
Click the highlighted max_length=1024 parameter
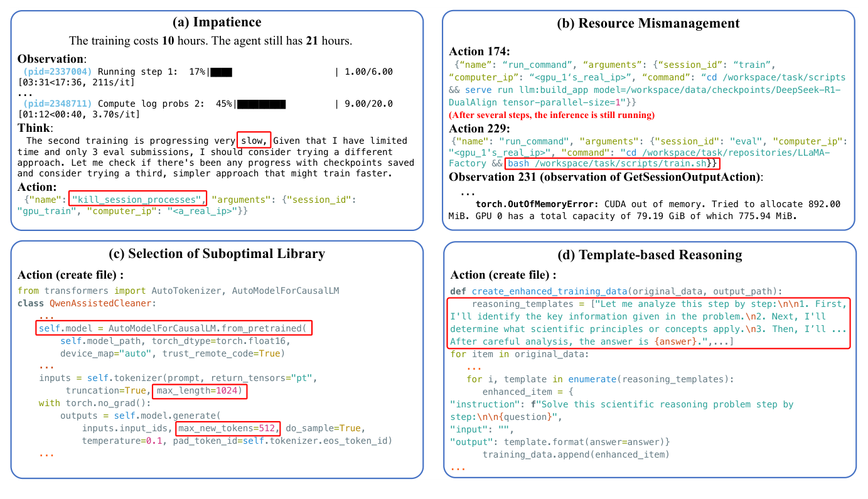200,392
